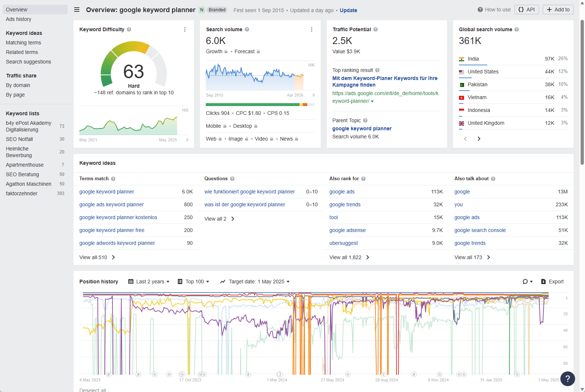Screen dimensions: 585x392
Task: Click the Keyword Difficulty gauge
Action: coord(134,64)
